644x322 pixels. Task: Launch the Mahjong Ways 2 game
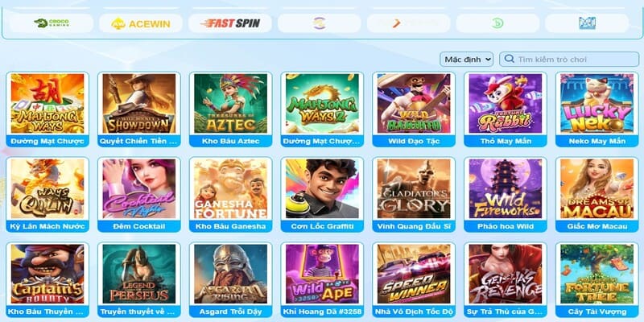click(323, 104)
